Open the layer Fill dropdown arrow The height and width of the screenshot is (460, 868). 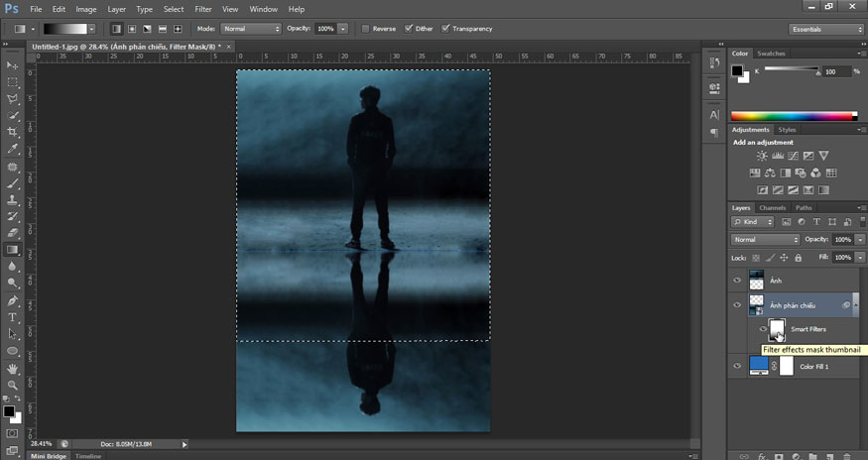[x=860, y=258]
